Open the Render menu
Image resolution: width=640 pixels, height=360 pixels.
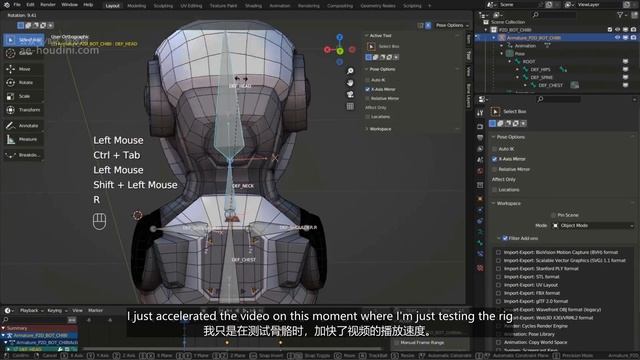[48, 5]
